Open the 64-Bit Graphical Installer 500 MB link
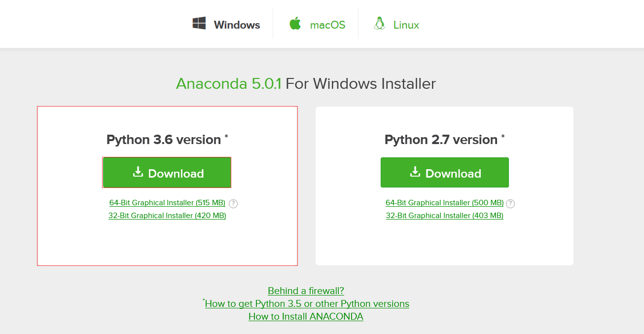644x334 pixels. click(x=444, y=203)
